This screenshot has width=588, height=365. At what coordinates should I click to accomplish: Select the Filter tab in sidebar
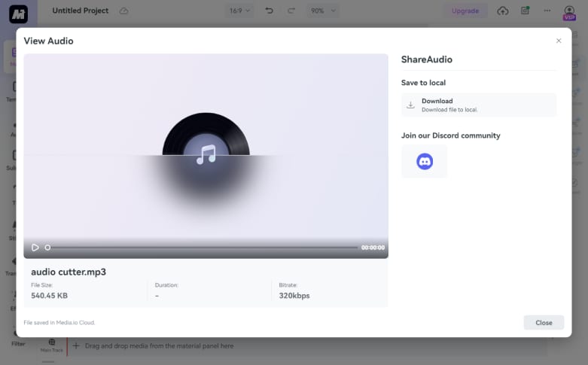pyautogui.click(x=18, y=343)
